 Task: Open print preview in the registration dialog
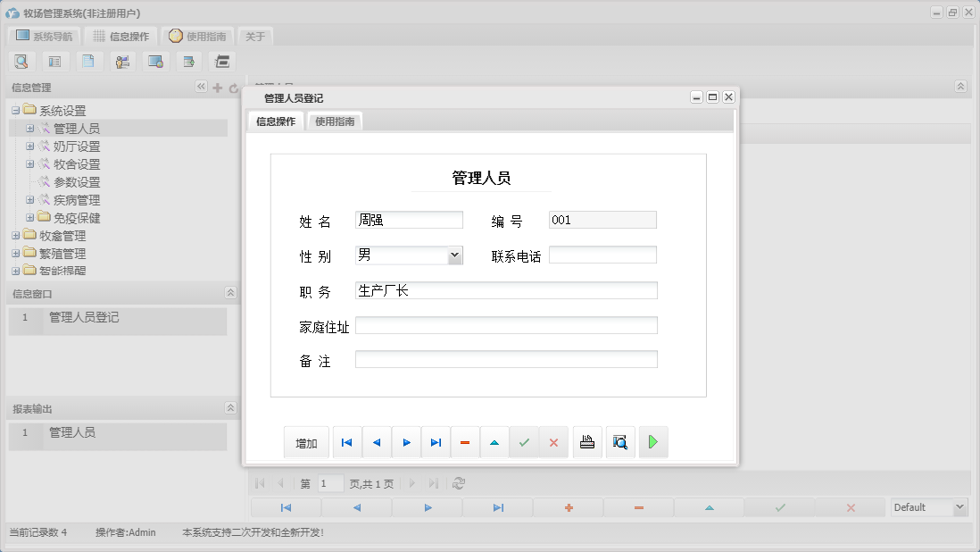(620, 441)
